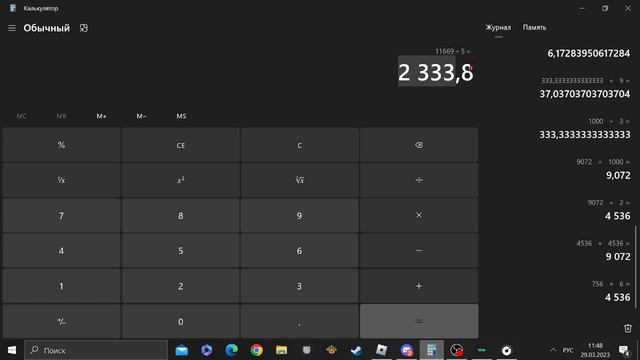
Task: Click digit 9 key
Action: pyautogui.click(x=300, y=215)
